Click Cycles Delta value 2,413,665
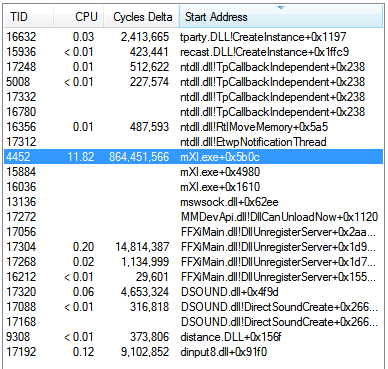Image resolution: width=388 pixels, height=369 pixels. (x=145, y=37)
